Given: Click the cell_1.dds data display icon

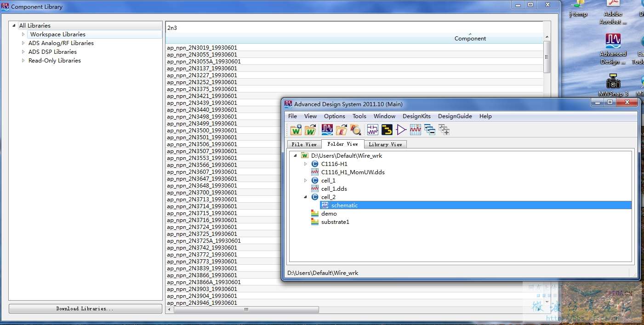Looking at the screenshot, I should [315, 189].
